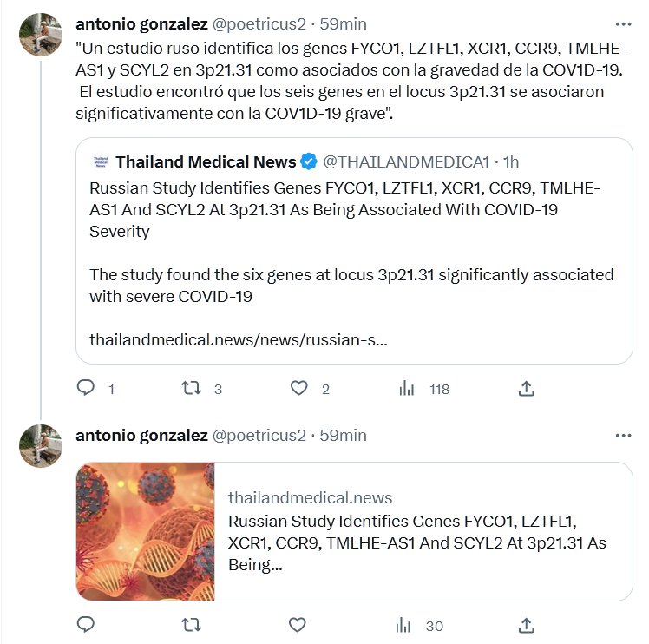Open the Thailand Medical News verified badge
Viewport: 649px width, 644px height.
pos(309,161)
